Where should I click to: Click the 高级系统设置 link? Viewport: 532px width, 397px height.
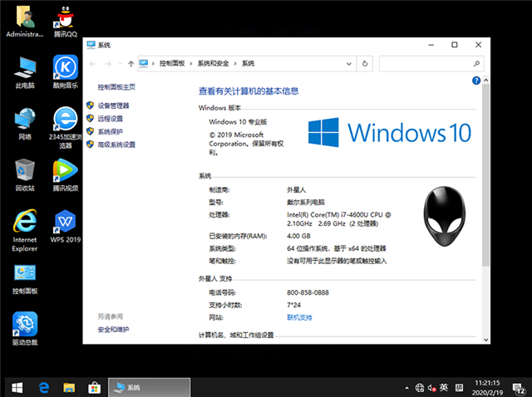116,145
